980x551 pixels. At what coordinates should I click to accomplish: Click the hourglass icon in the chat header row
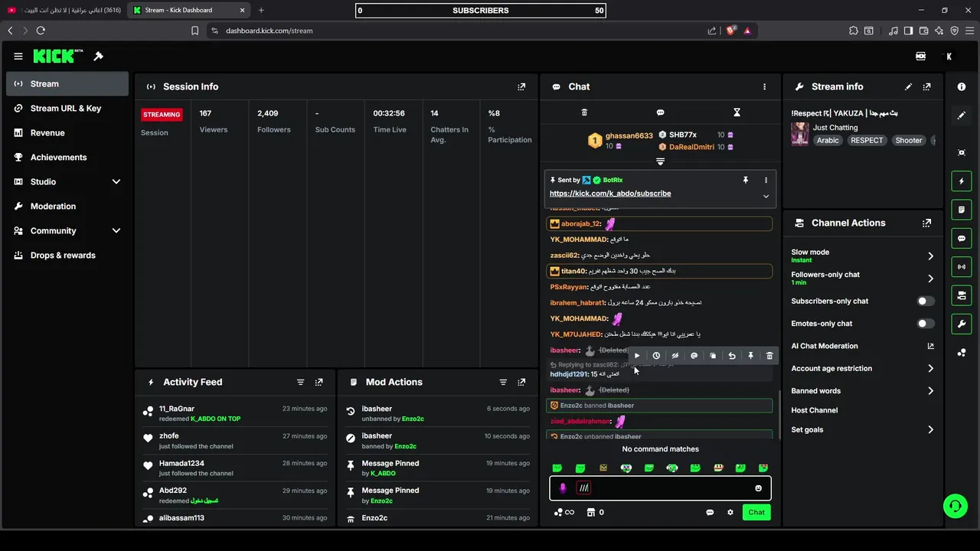coord(737,112)
